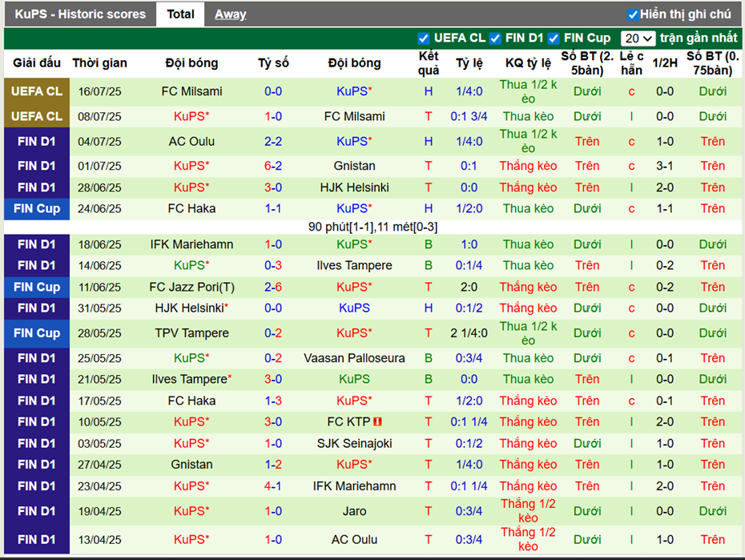Click the 2 1/4:0 odds for TPV Tampere match
This screenshot has width=745, height=560.
(x=469, y=333)
